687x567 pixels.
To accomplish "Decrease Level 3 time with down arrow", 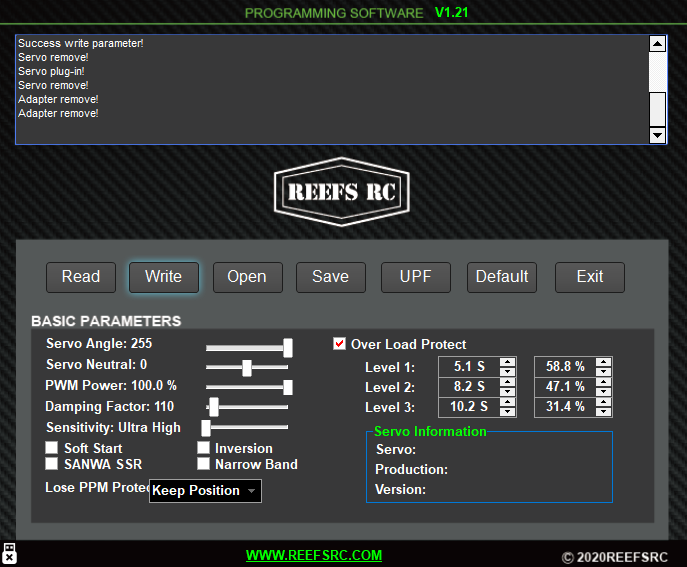I will [x=507, y=411].
